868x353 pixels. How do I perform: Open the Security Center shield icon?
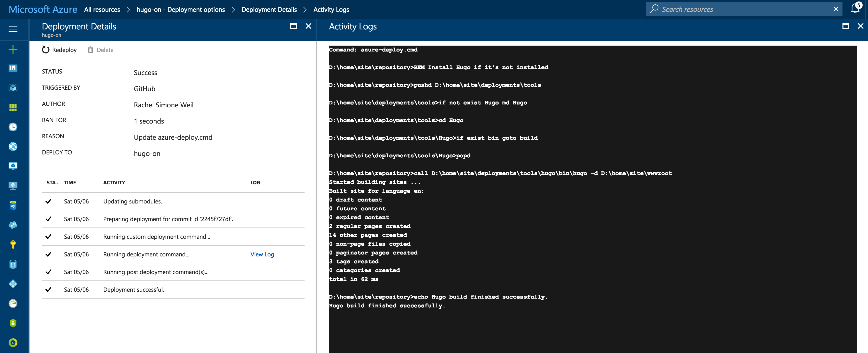click(x=13, y=323)
